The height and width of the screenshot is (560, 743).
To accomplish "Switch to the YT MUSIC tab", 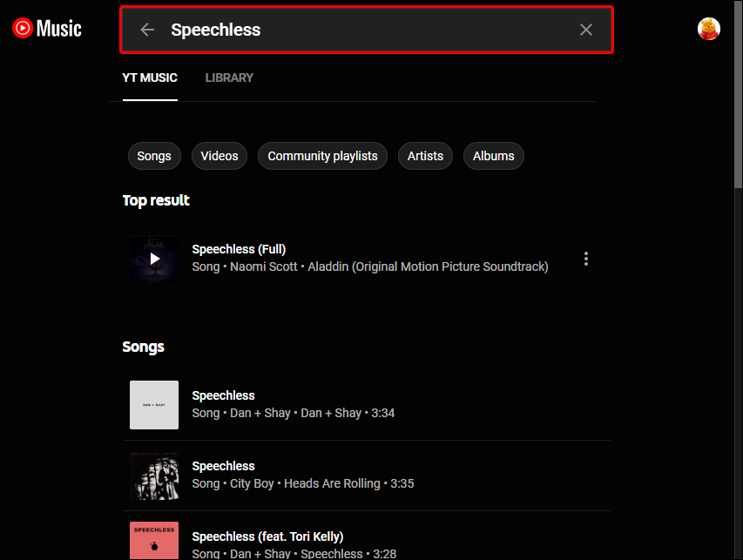I will (150, 78).
